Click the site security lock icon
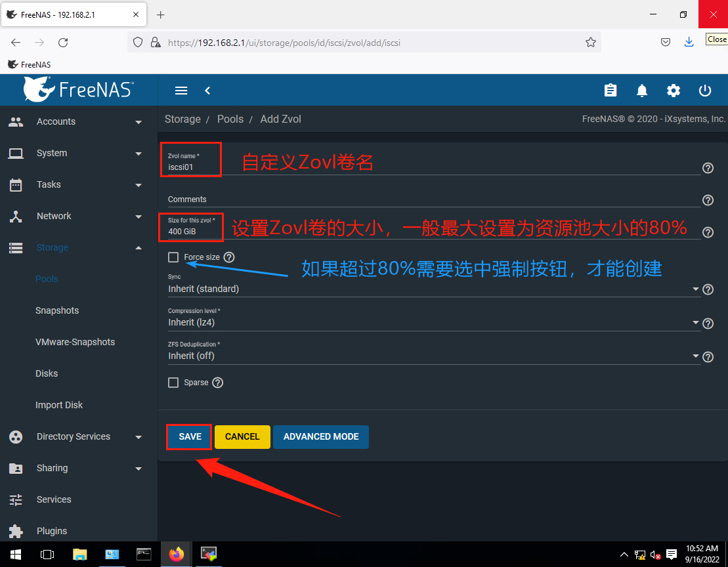Viewport: 728px width, 567px height. tap(156, 43)
